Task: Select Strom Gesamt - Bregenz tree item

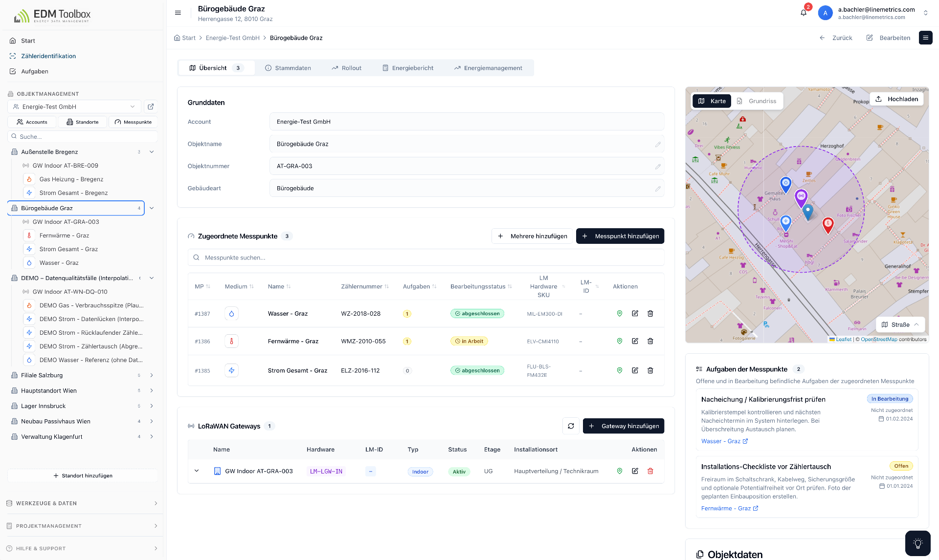Action: pyautogui.click(x=73, y=193)
